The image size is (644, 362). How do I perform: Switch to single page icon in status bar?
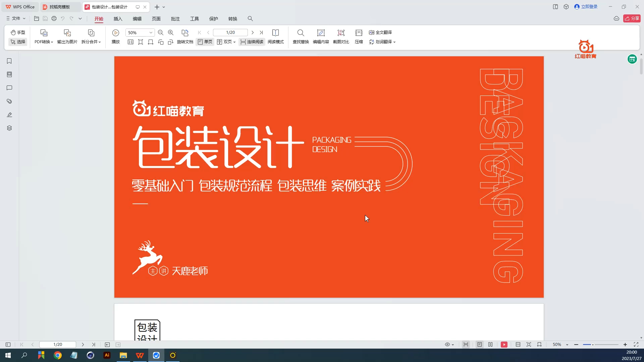pyautogui.click(x=480, y=345)
